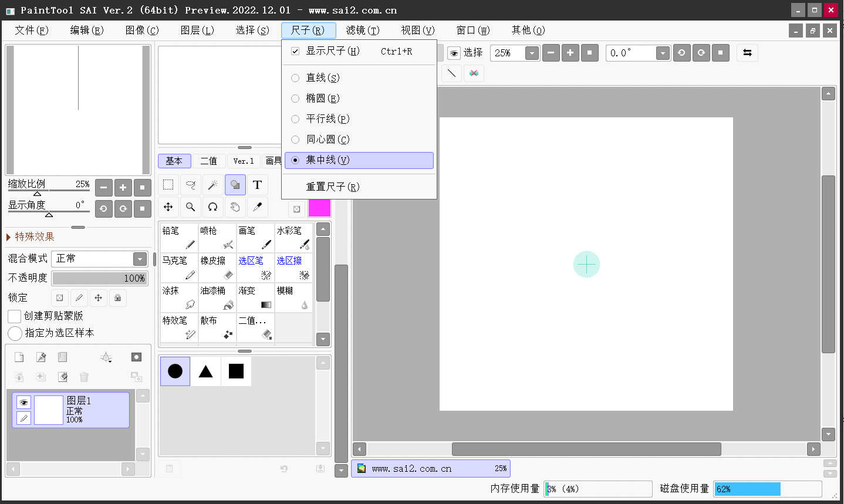The height and width of the screenshot is (504, 844).
Task: Select the lasso selection tool
Action: click(191, 185)
